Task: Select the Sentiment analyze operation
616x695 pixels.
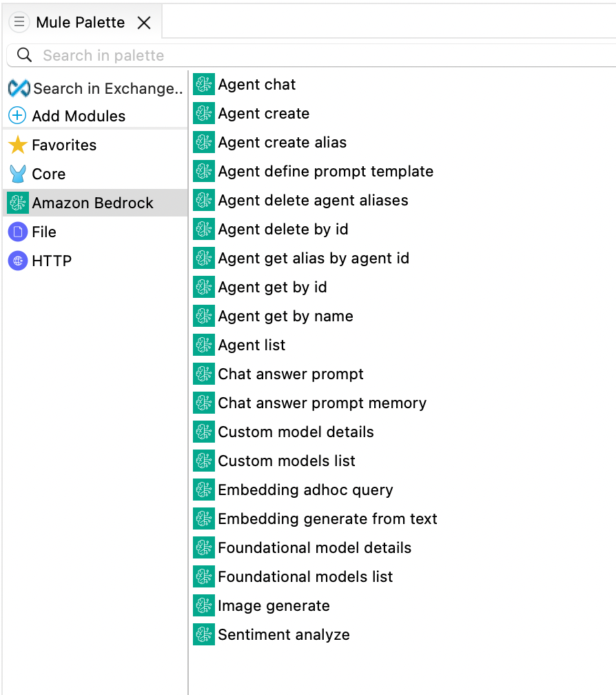Action: (x=284, y=635)
